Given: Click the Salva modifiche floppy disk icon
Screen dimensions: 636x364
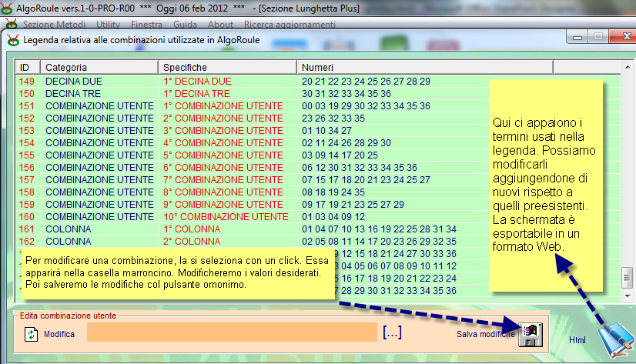Looking at the screenshot, I should 531,335.
